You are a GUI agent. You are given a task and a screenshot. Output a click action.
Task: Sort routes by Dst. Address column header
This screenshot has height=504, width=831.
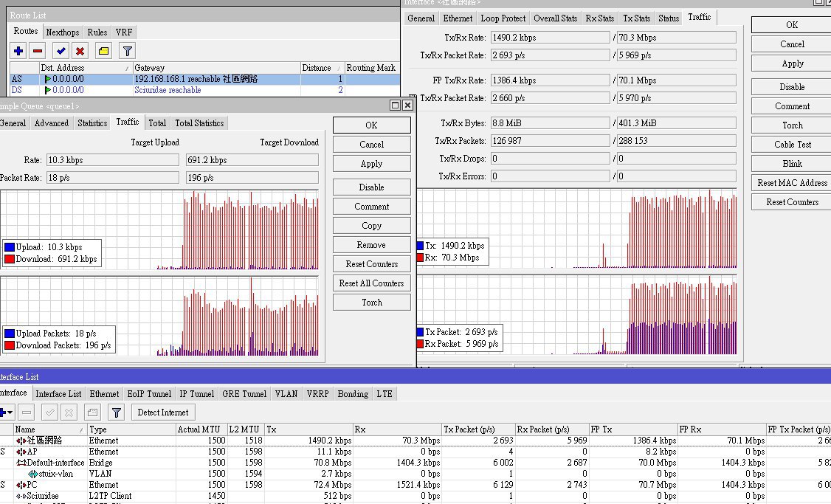pos(86,68)
